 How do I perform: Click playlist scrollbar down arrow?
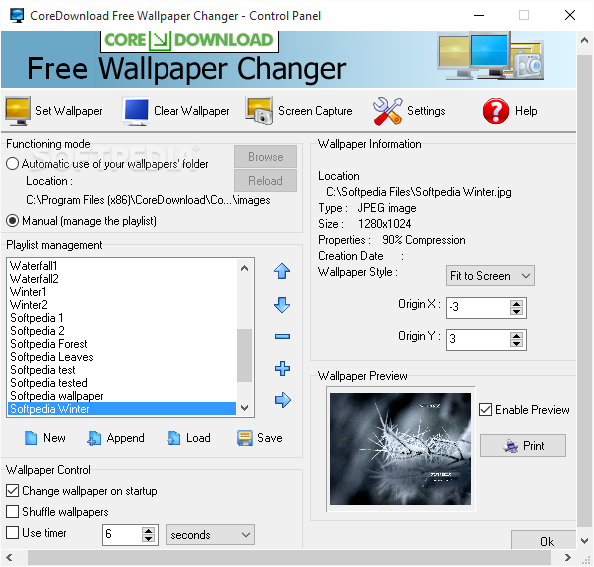click(x=245, y=407)
